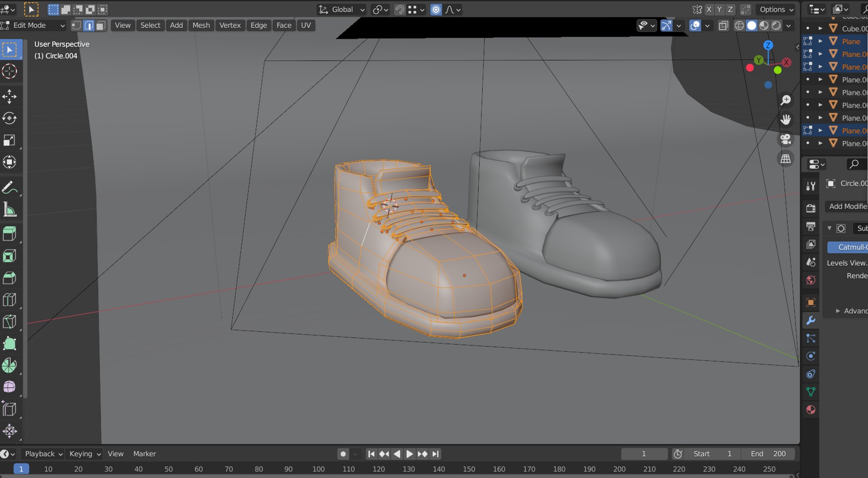
Task: Choose the Annotate tool
Action: click(9, 188)
